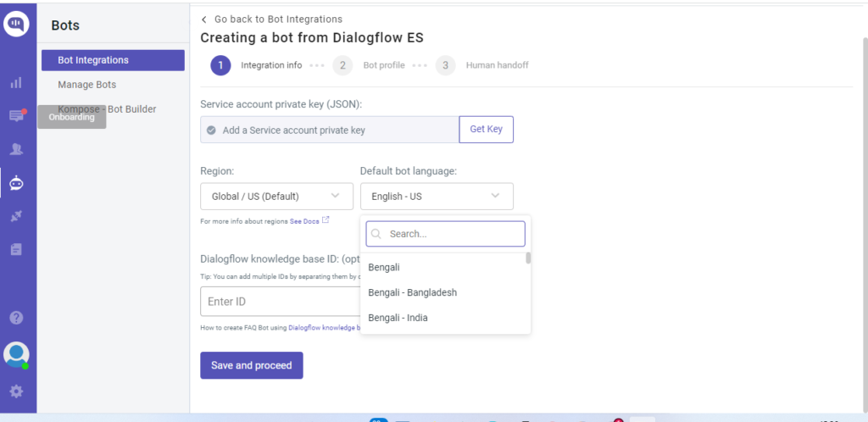The image size is (868, 422).
Task: Open the users icon in the sidebar
Action: [16, 149]
